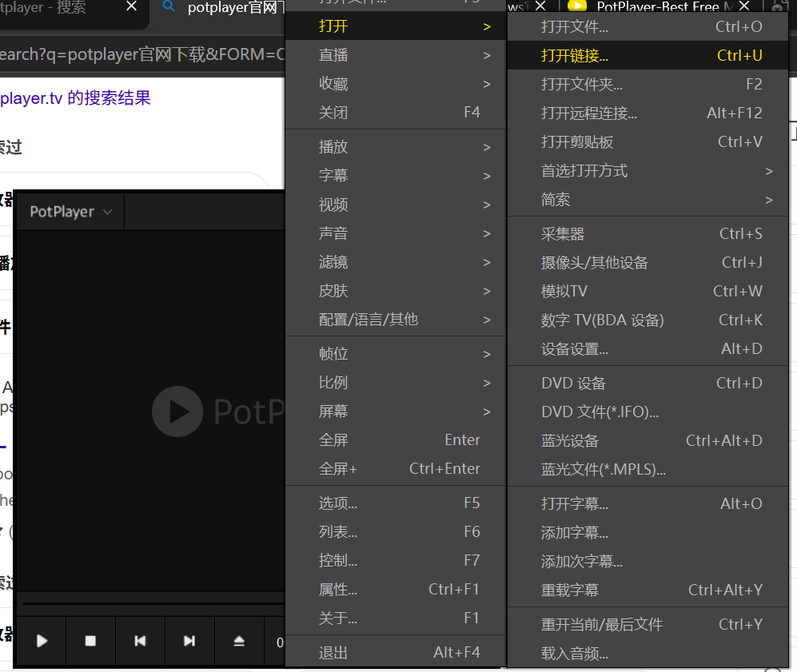Click the Play button in PotPlayer

click(42, 641)
